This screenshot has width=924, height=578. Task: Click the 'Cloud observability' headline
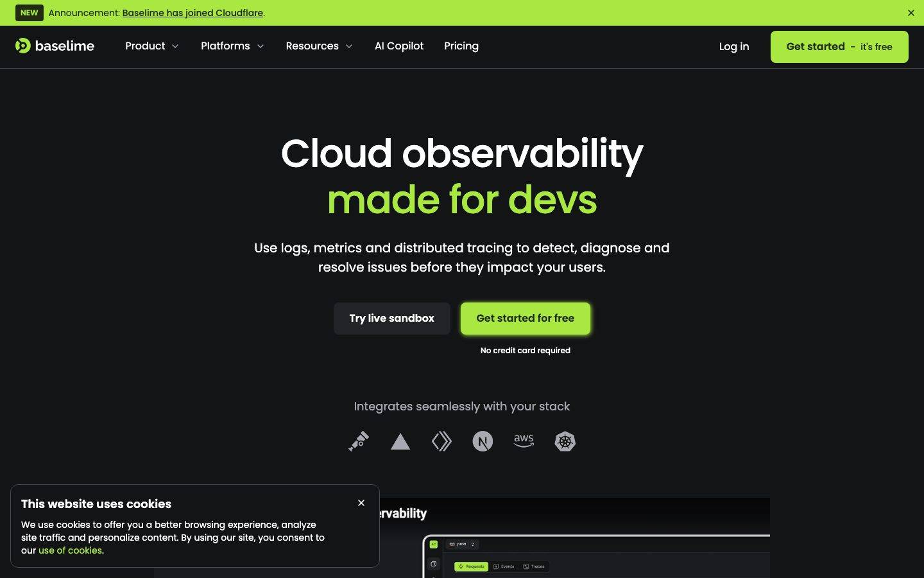[x=462, y=154]
